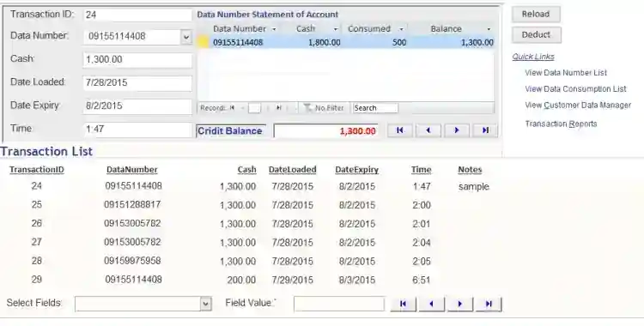644x326 pixels.
Task: Select data number 09151288817
Action: point(132,204)
